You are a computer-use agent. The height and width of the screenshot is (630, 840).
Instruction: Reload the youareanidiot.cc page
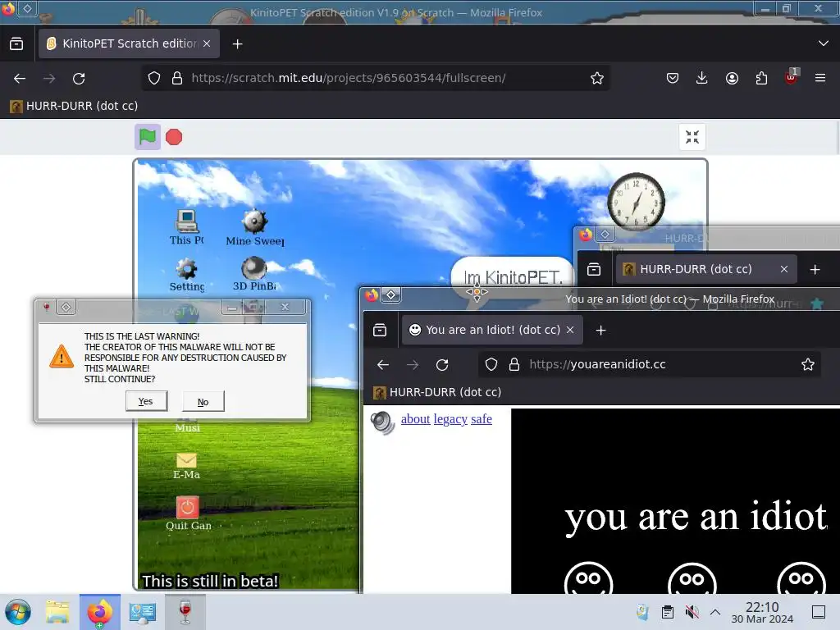[442, 365]
